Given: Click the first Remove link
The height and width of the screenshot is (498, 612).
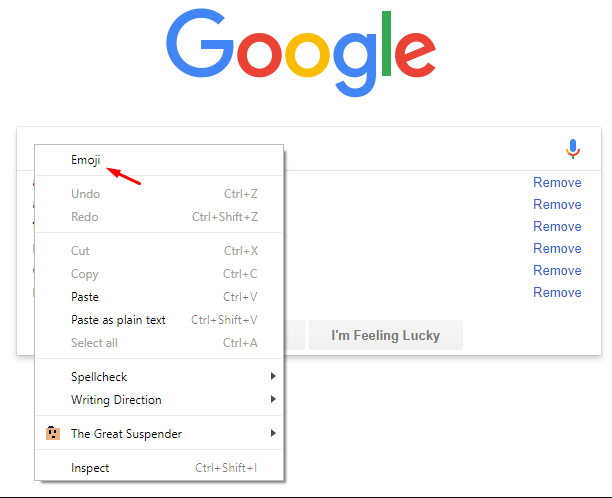Looking at the screenshot, I should click(x=557, y=182).
